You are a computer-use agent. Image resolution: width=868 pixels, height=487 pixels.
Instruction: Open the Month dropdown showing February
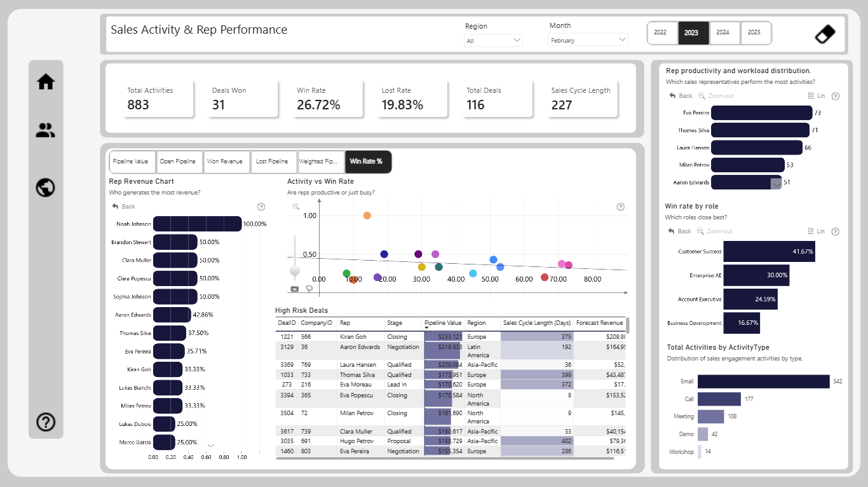pyautogui.click(x=588, y=40)
